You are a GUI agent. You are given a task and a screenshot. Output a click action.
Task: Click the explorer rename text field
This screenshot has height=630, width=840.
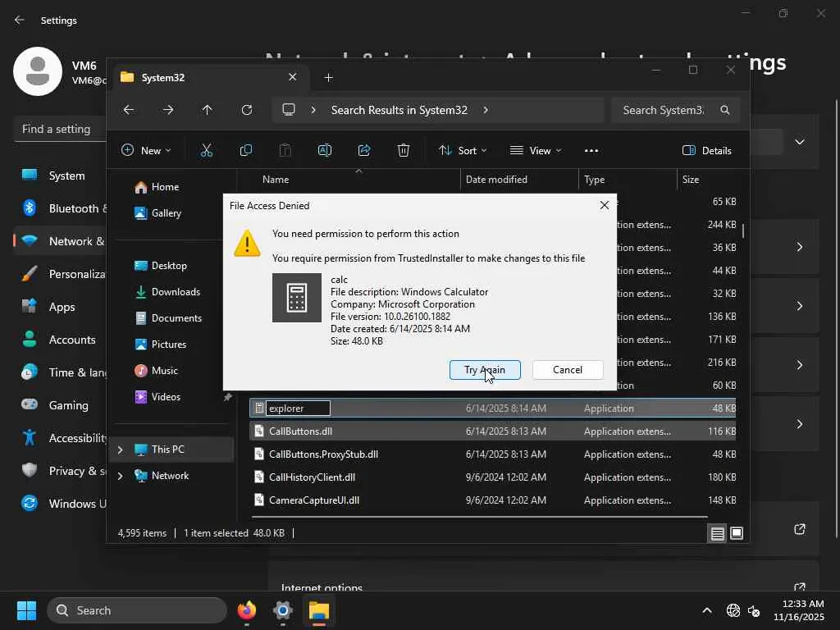(x=298, y=409)
